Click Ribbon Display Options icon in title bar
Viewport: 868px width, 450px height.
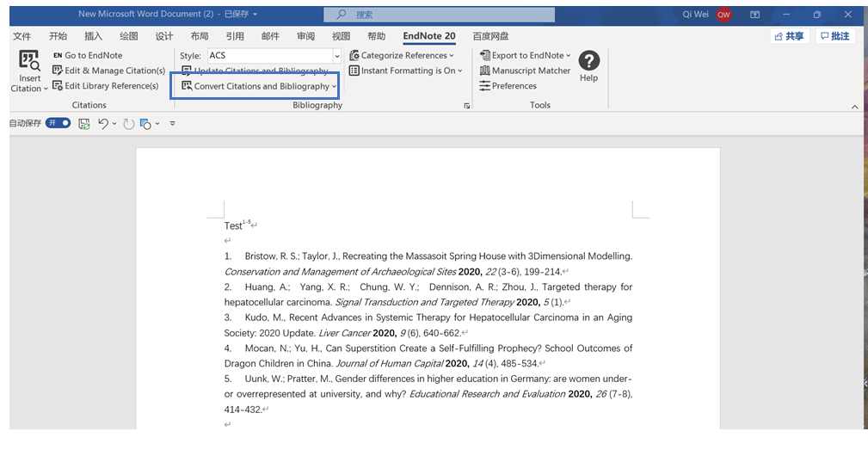point(754,15)
